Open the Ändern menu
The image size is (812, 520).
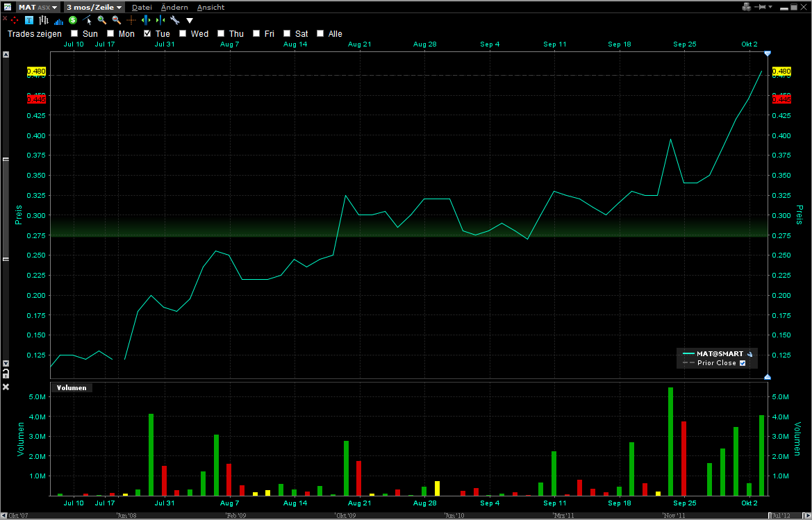point(174,7)
